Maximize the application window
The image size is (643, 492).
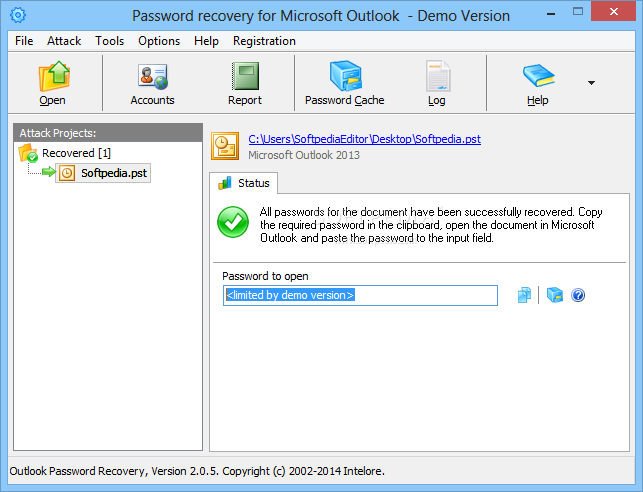pos(578,12)
